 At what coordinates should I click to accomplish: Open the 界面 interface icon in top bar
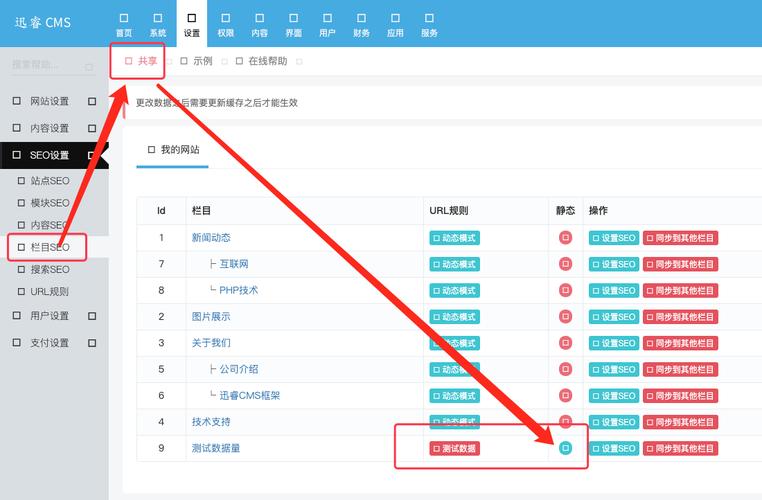(x=293, y=24)
